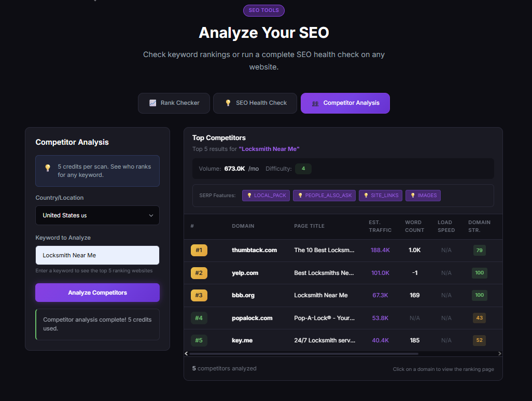Click the lightbulb icon on SEO Health Check tab
The width and height of the screenshot is (532, 401).
pos(228,103)
